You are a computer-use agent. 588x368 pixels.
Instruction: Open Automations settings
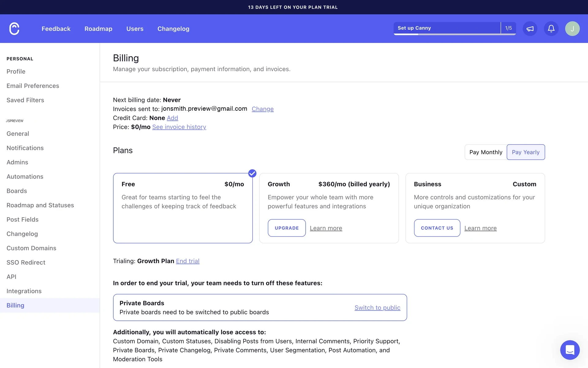point(25,177)
